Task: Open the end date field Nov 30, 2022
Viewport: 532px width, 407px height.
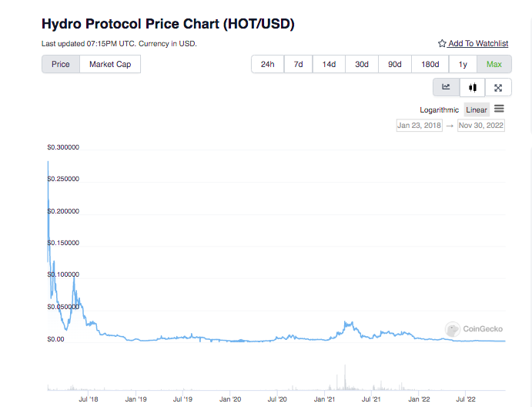Action: [x=480, y=126]
